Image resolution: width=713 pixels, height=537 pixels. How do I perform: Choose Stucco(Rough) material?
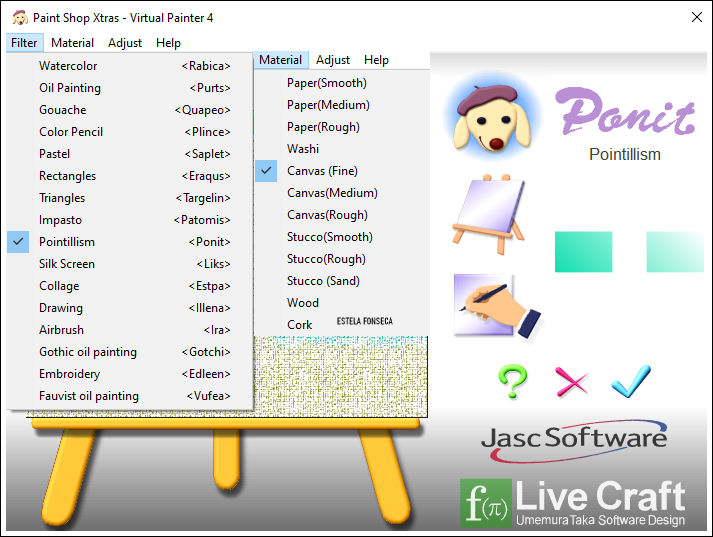click(342, 259)
